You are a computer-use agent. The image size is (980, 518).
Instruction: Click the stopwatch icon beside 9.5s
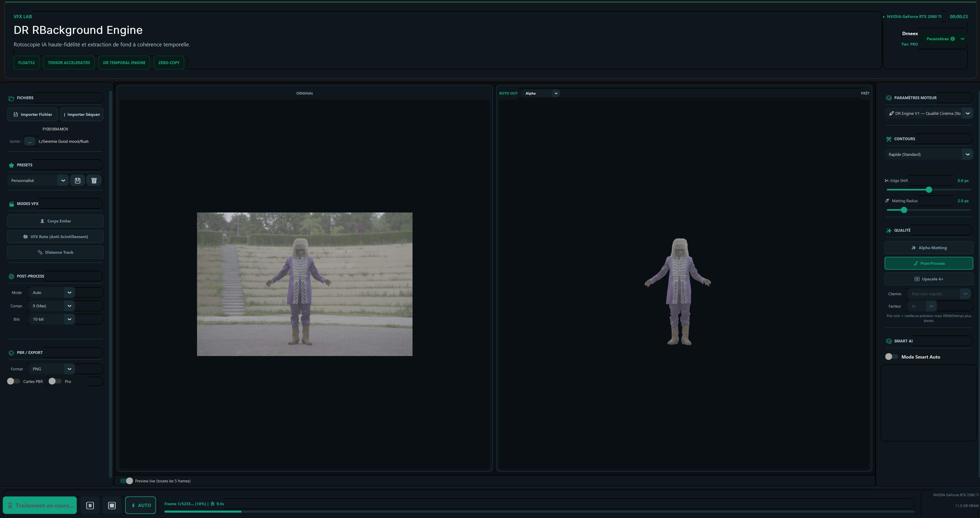point(213,504)
